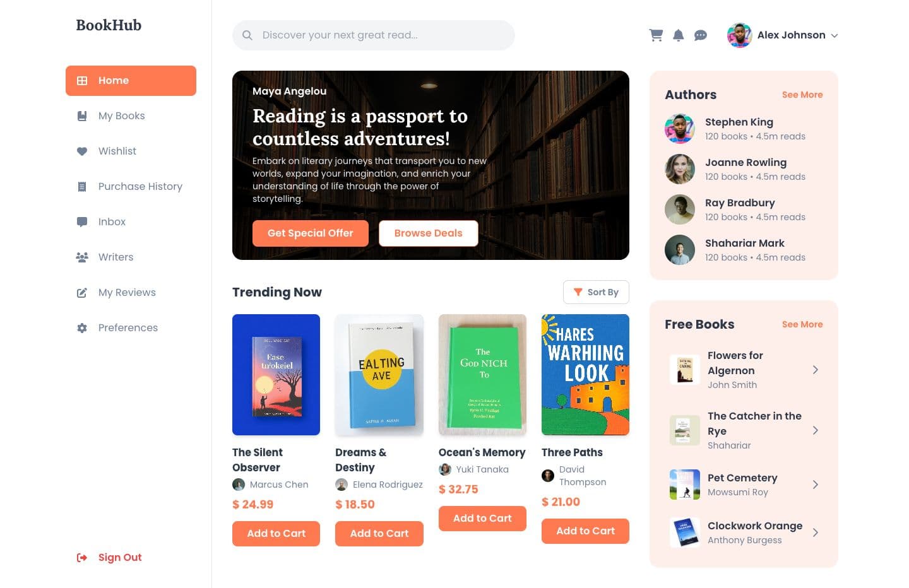Click the My Reviews edit icon
This screenshot has height=588, width=909.
click(x=82, y=293)
